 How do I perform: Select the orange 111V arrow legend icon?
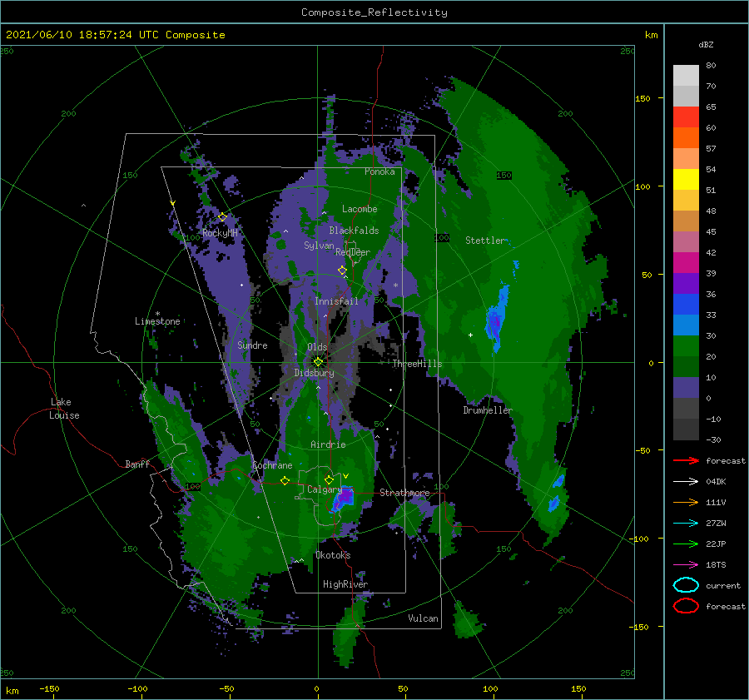coord(686,502)
